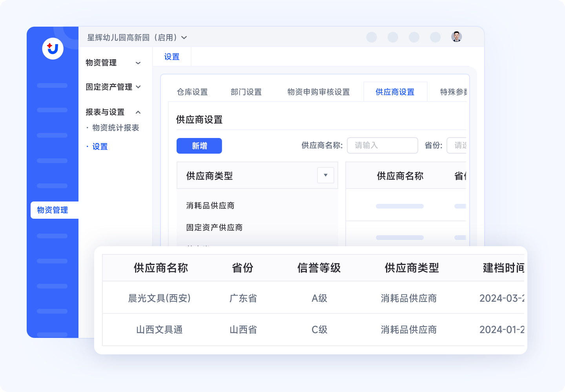Switch to the 仓库设置 tab

tap(192, 92)
